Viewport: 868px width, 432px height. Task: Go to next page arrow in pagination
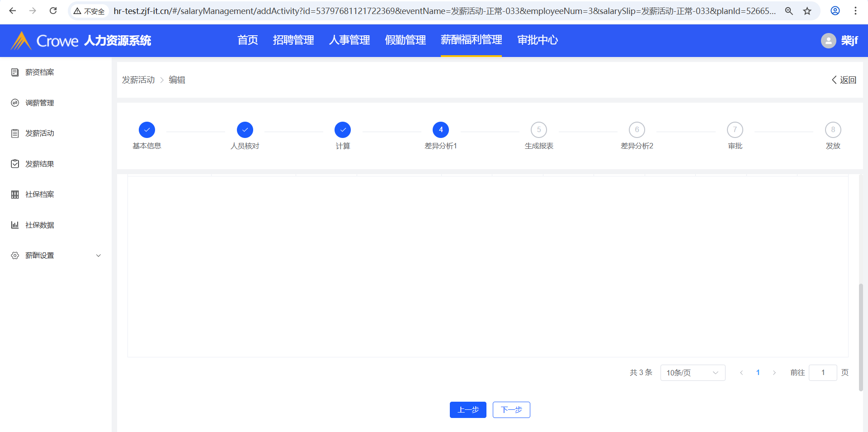click(774, 373)
